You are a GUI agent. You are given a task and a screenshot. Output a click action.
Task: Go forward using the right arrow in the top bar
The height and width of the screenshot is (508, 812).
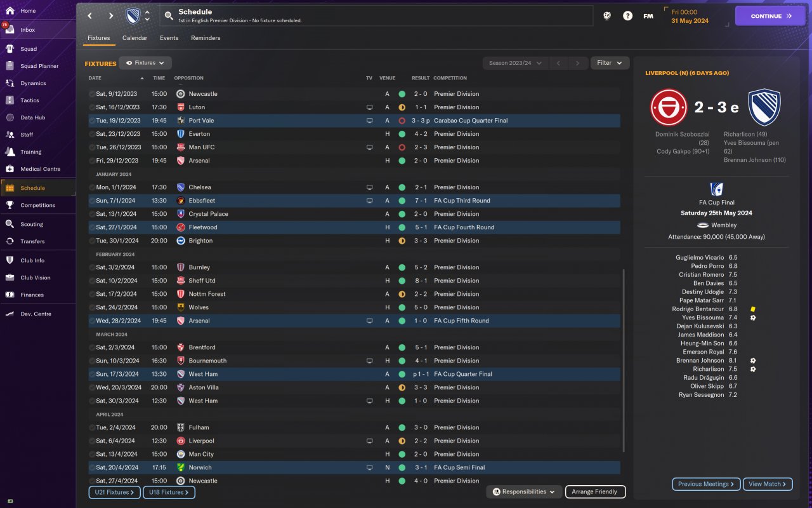(x=111, y=16)
